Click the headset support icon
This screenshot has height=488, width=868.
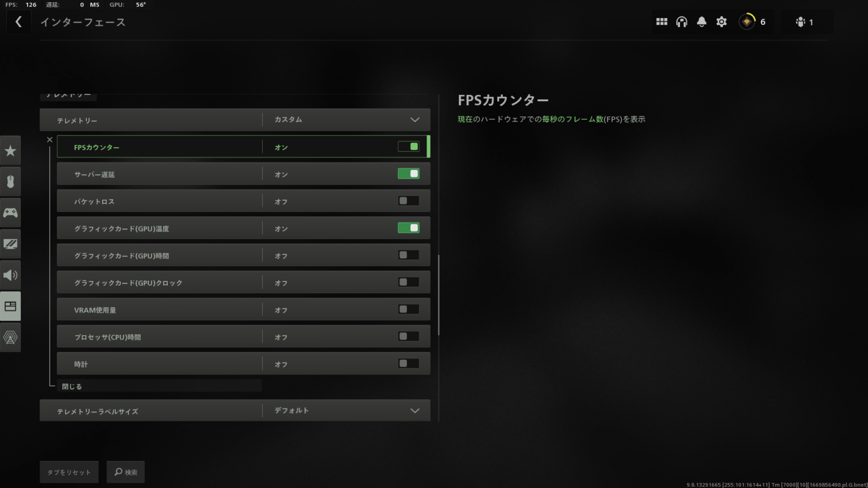682,21
